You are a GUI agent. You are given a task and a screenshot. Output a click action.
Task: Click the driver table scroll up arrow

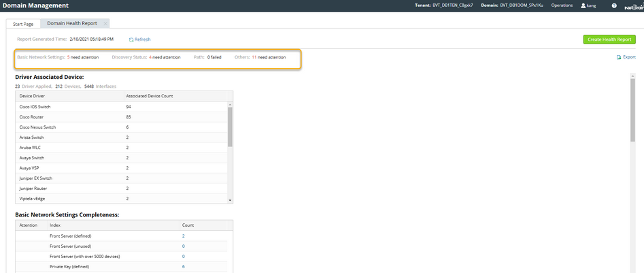click(230, 104)
